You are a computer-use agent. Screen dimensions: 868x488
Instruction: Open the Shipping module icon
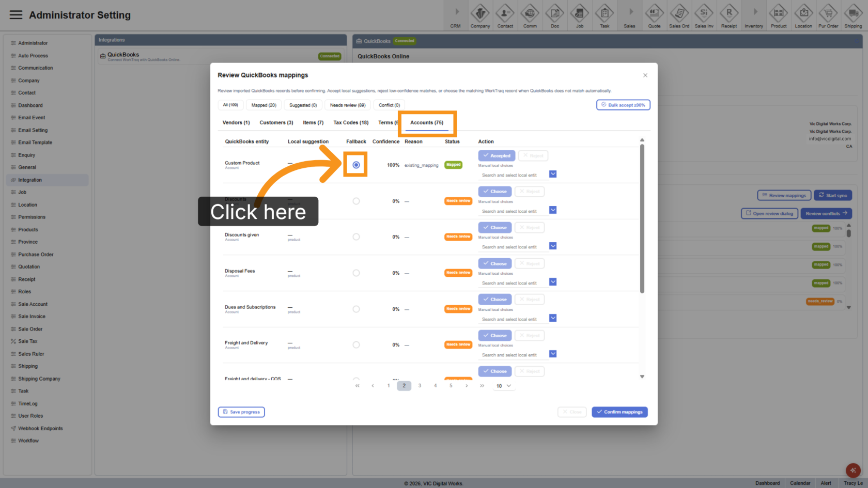click(853, 15)
